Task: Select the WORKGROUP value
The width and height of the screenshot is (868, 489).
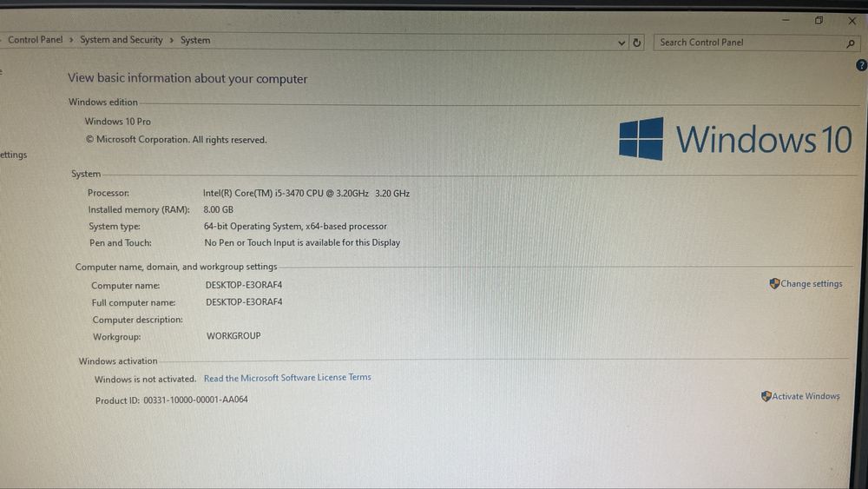Action: 233,335
